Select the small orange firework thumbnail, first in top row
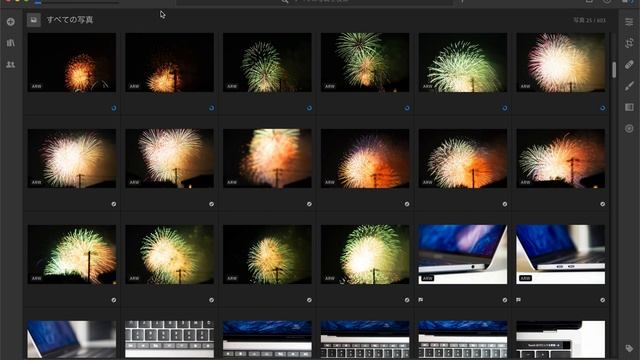This screenshot has height=360, width=640. (72, 62)
